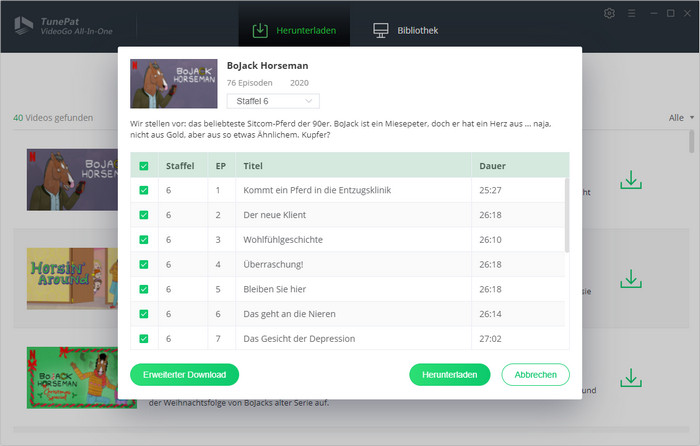Select title Das geht an die Nieren
Image resolution: width=700 pixels, height=446 pixels.
[289, 314]
